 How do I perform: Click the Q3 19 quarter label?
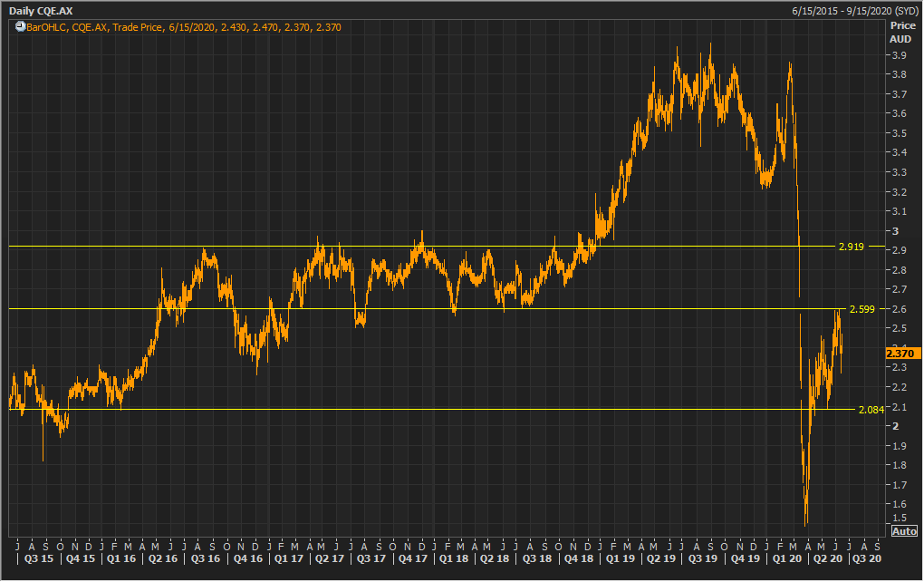pos(703,558)
